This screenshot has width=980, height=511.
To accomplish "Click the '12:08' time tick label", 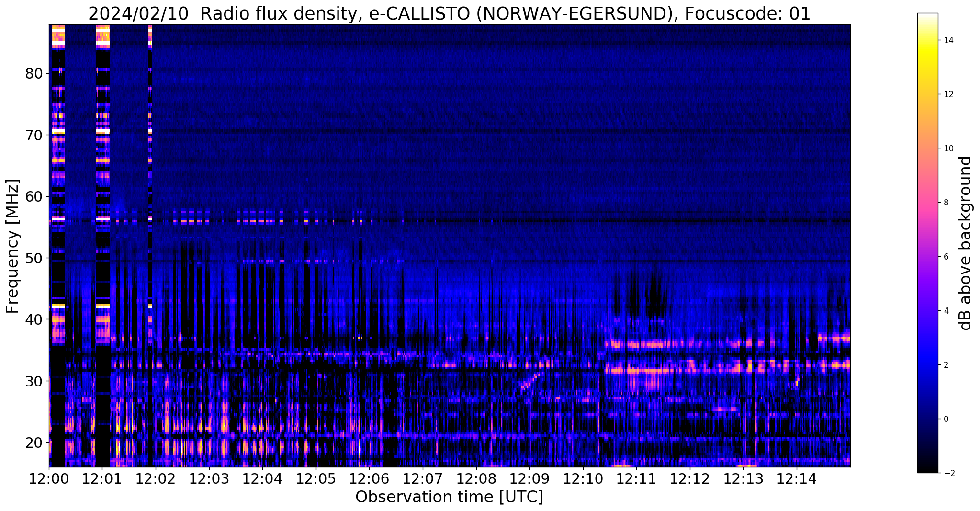I will (x=476, y=479).
